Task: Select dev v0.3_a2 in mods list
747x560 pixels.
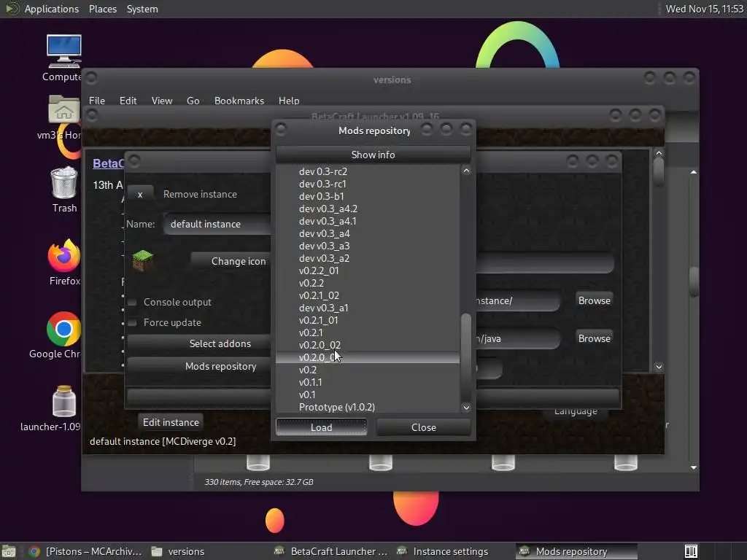Action: [x=368, y=258]
